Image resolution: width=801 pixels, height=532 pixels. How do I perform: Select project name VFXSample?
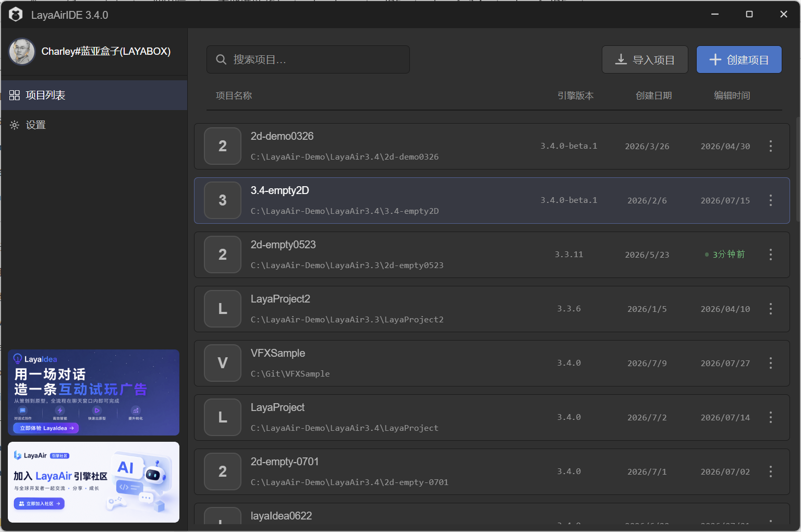278,353
